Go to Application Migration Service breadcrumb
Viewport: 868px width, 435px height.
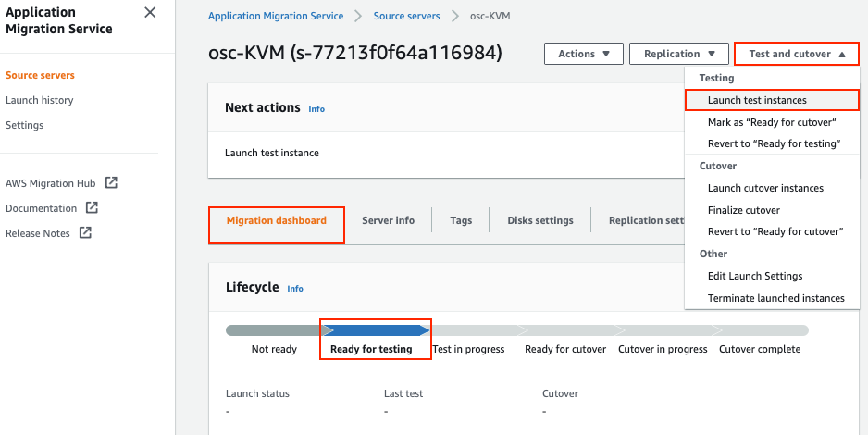[x=276, y=16]
